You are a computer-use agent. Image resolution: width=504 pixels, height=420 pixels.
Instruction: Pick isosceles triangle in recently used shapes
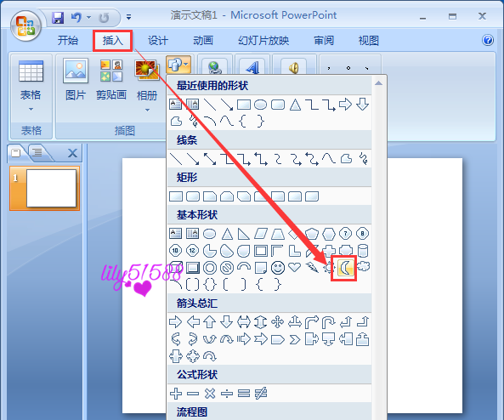point(295,105)
